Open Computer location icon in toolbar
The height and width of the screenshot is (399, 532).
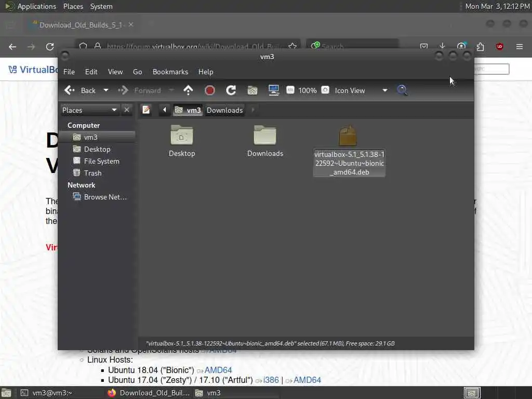273,90
